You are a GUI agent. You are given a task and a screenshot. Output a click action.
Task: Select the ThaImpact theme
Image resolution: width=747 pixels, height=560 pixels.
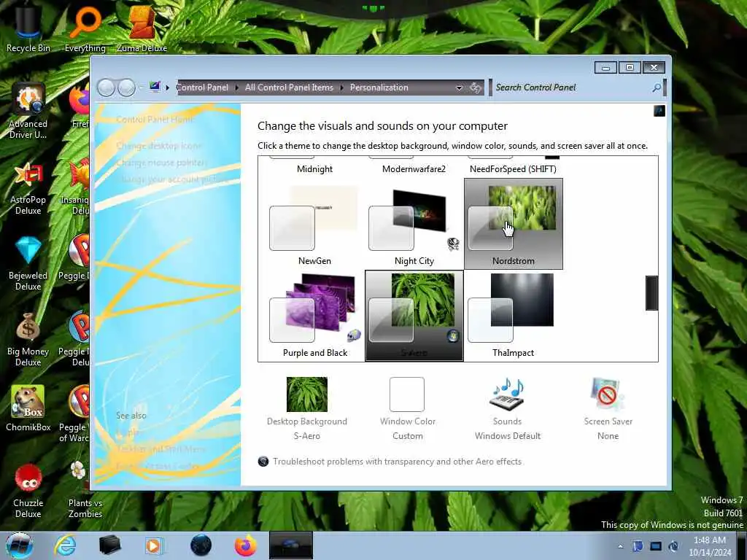[513, 316]
